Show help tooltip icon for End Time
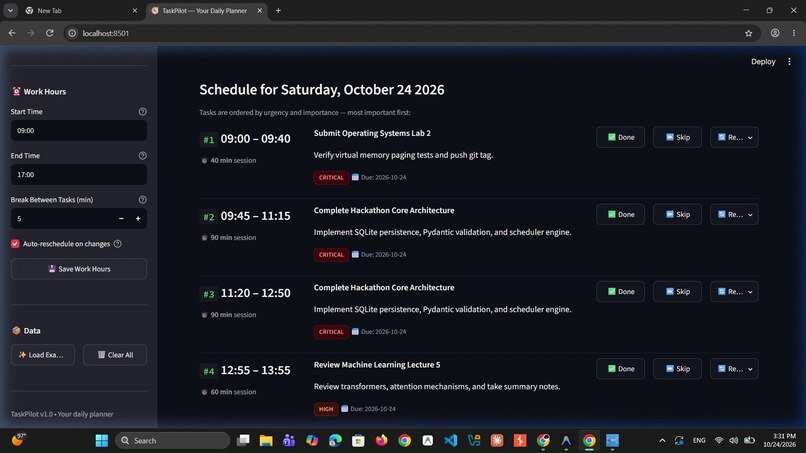The image size is (806, 453). tap(142, 156)
